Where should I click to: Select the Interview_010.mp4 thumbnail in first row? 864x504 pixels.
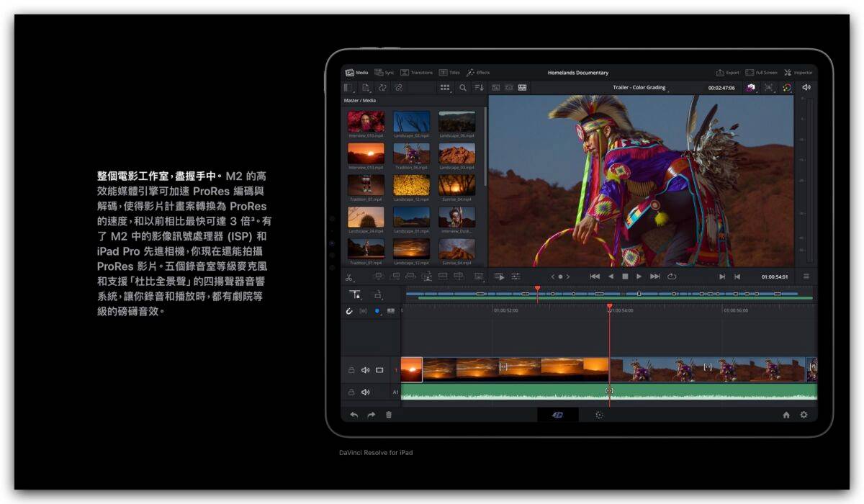(366, 122)
